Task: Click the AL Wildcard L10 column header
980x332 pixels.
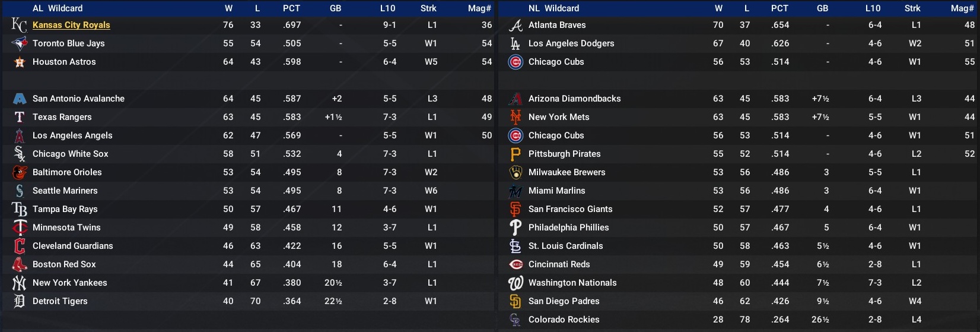Action: [387, 8]
